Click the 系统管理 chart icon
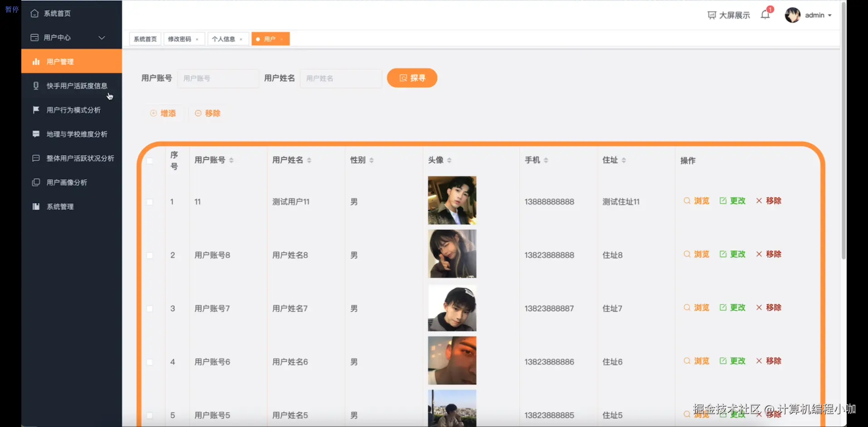 36,206
